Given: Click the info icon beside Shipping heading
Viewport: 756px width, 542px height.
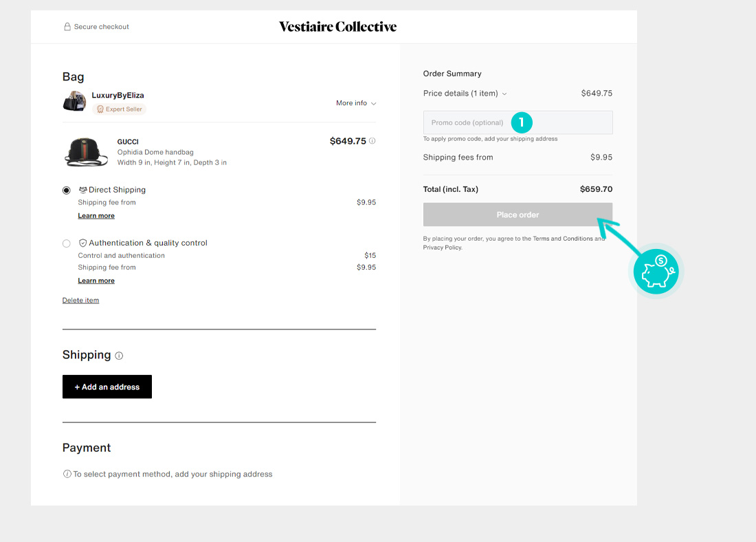Looking at the screenshot, I should tap(119, 356).
